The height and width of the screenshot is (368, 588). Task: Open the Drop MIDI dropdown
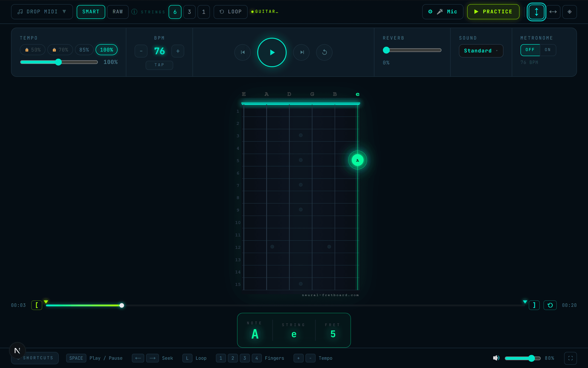(42, 12)
